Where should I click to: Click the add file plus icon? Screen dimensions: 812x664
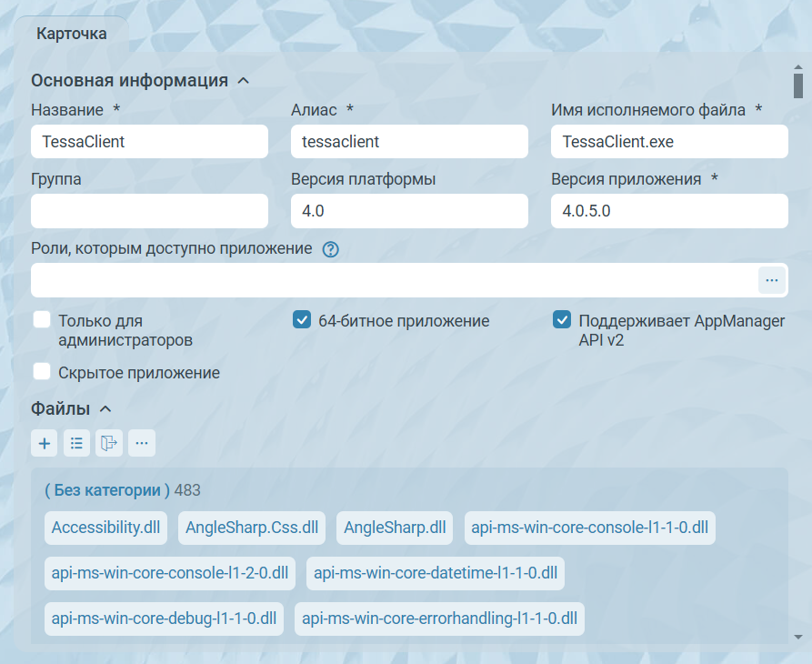click(x=45, y=443)
